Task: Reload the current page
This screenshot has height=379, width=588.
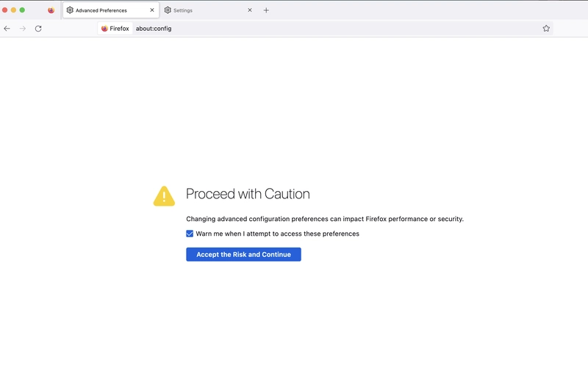Action: [38, 29]
